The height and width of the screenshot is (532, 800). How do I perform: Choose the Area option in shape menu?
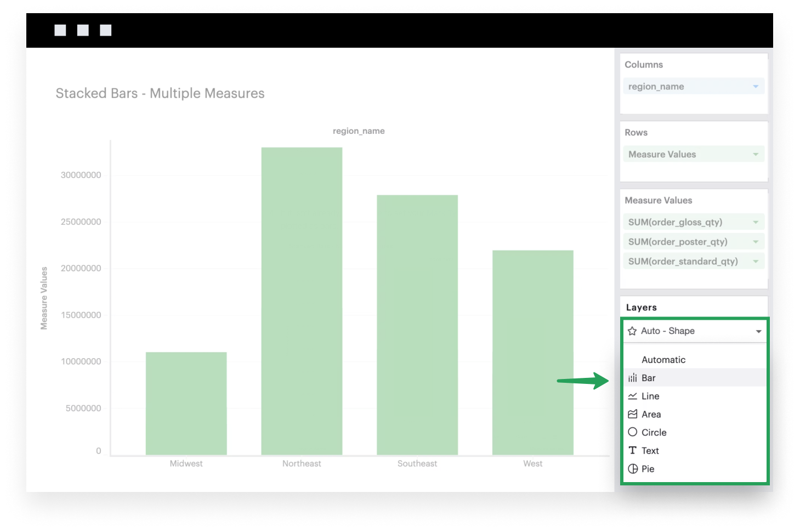pyautogui.click(x=651, y=414)
